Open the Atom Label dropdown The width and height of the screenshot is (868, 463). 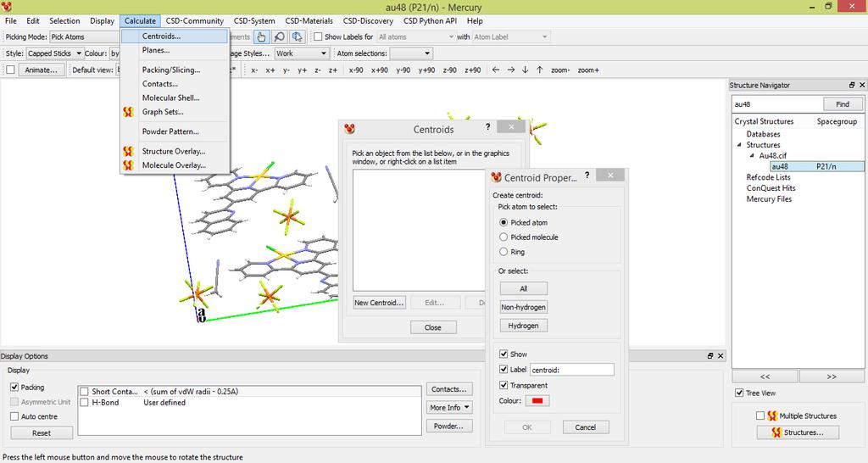point(510,37)
